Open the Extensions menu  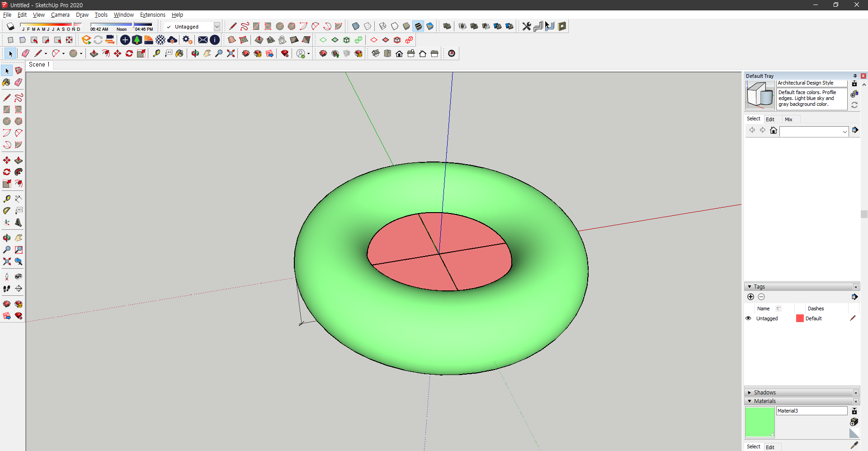[153, 15]
